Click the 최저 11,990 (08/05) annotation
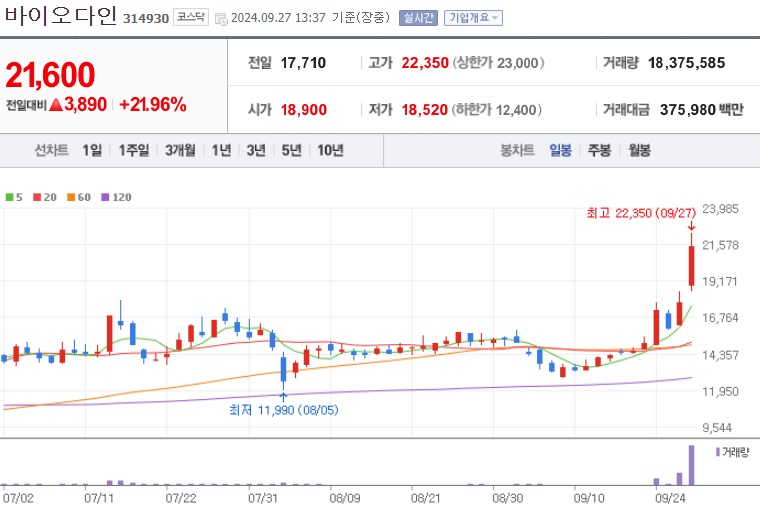The width and height of the screenshot is (760, 510). (x=284, y=410)
